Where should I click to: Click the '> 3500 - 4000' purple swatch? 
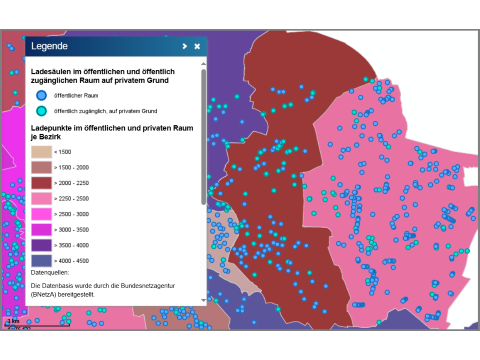[42, 245]
